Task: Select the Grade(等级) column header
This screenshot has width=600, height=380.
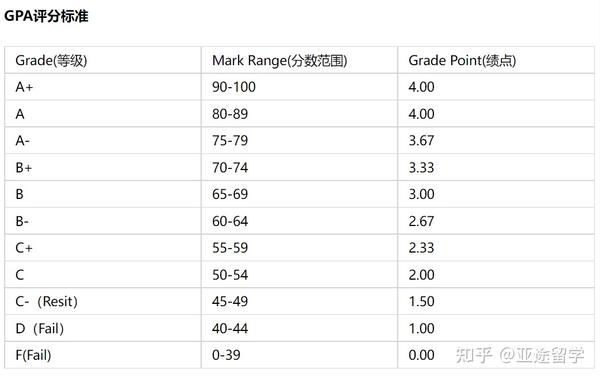Action: [103, 60]
